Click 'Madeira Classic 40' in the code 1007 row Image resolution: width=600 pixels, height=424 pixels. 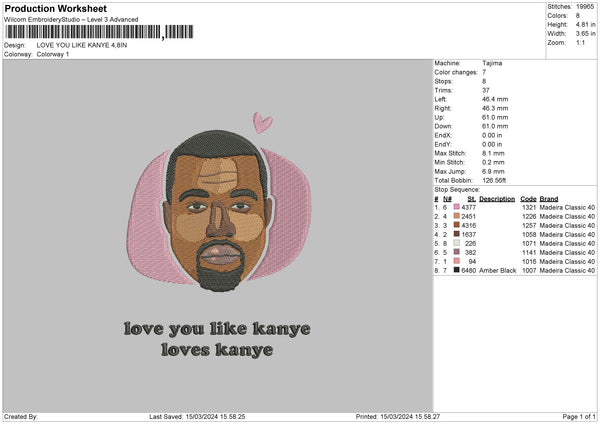click(567, 270)
